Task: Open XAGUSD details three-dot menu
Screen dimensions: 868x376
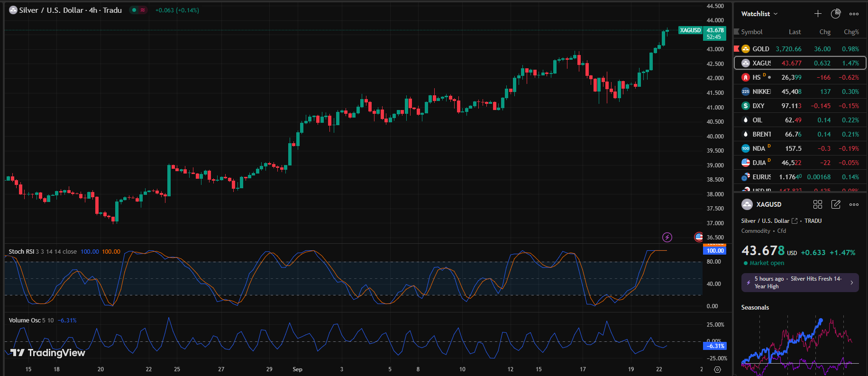Action: [854, 204]
